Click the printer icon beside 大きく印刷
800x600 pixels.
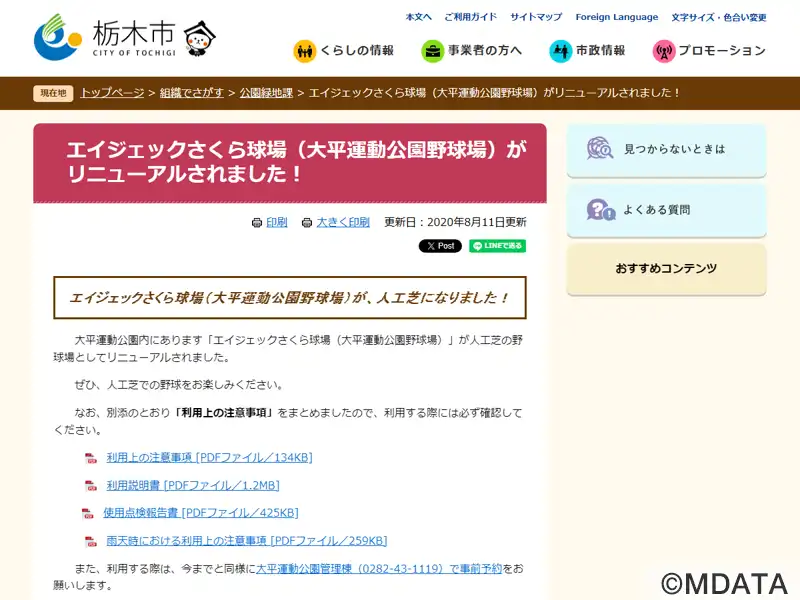pyautogui.click(x=307, y=222)
